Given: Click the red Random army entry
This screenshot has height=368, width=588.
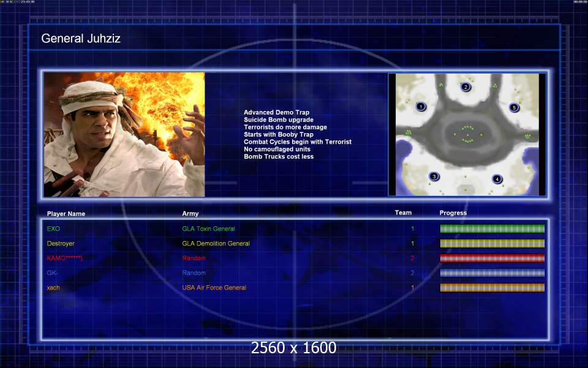Looking at the screenshot, I should [x=194, y=258].
